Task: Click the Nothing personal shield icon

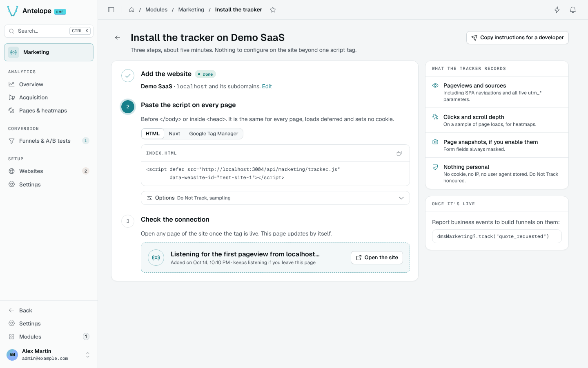Action: pos(435,167)
